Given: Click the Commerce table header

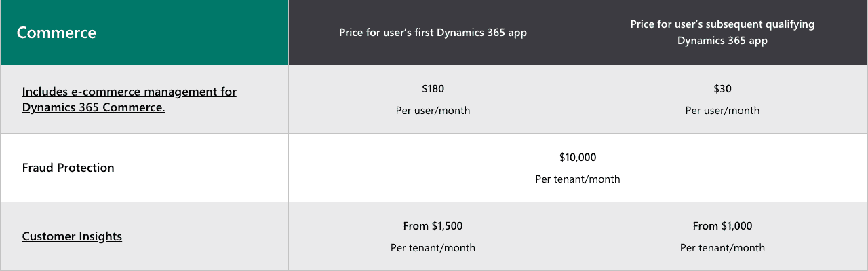Looking at the screenshot, I should coord(144,33).
